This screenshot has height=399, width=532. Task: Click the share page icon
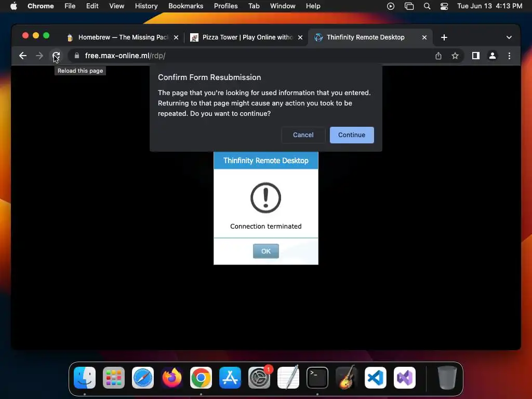[x=438, y=56]
